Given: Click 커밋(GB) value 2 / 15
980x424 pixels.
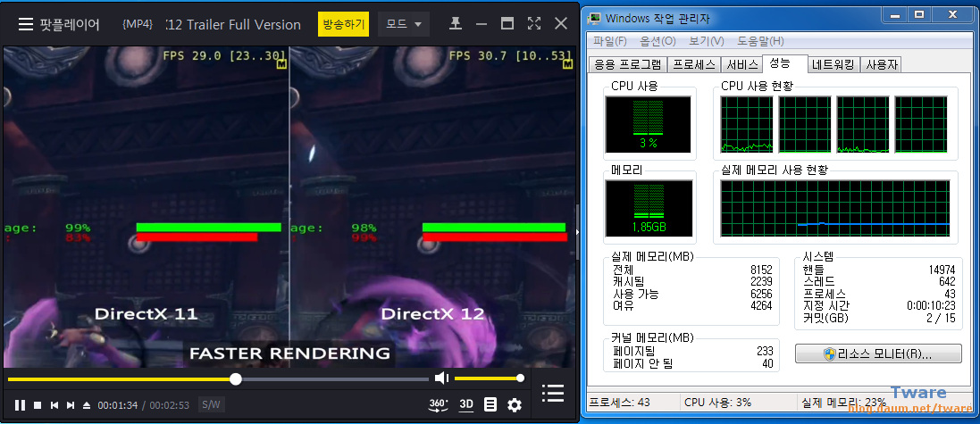Looking at the screenshot, I should click(942, 319).
